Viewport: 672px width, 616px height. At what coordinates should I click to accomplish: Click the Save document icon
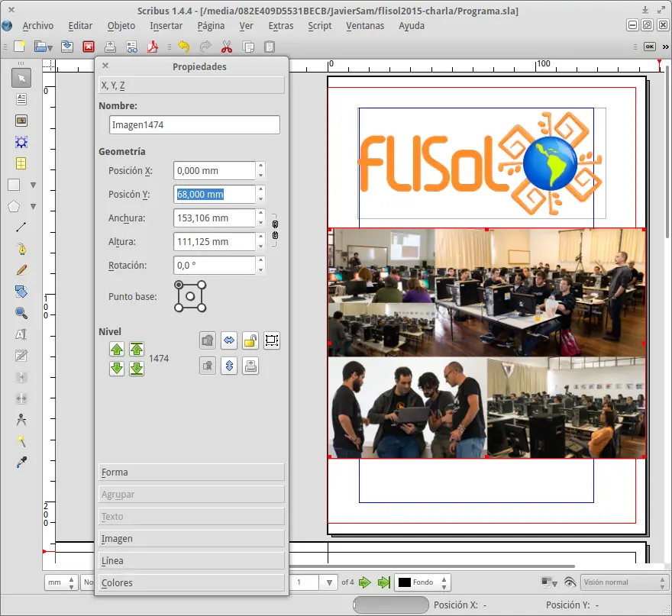(x=67, y=47)
